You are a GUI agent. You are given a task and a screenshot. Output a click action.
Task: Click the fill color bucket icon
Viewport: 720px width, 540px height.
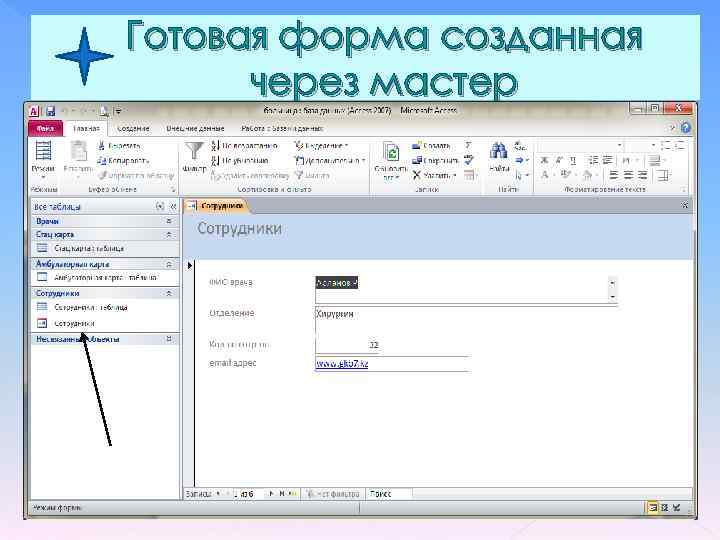589,175
